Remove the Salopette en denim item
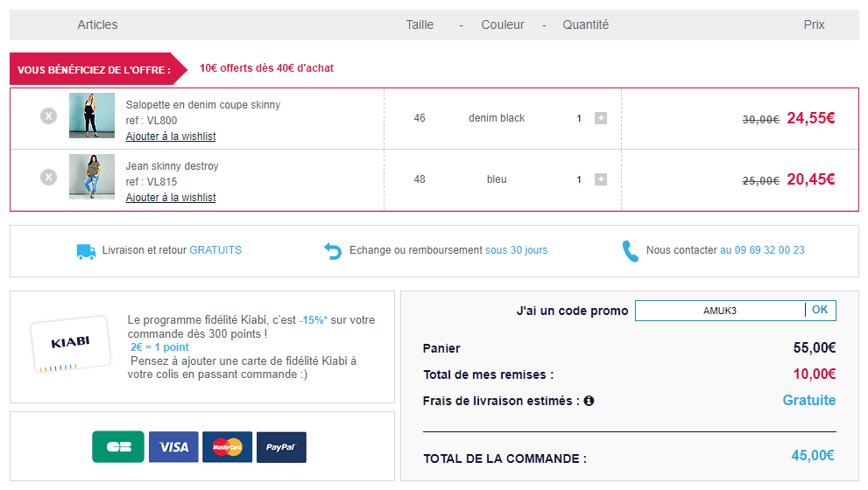 pos(49,116)
